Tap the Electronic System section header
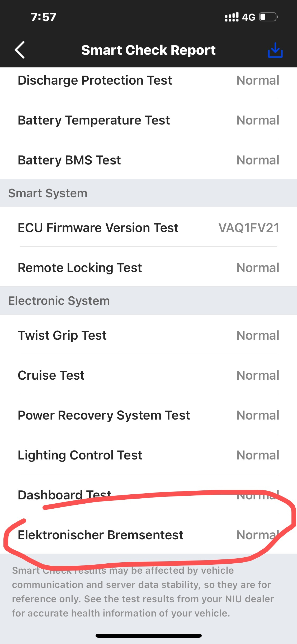Screen dimensions: 297x644 coord(148,301)
